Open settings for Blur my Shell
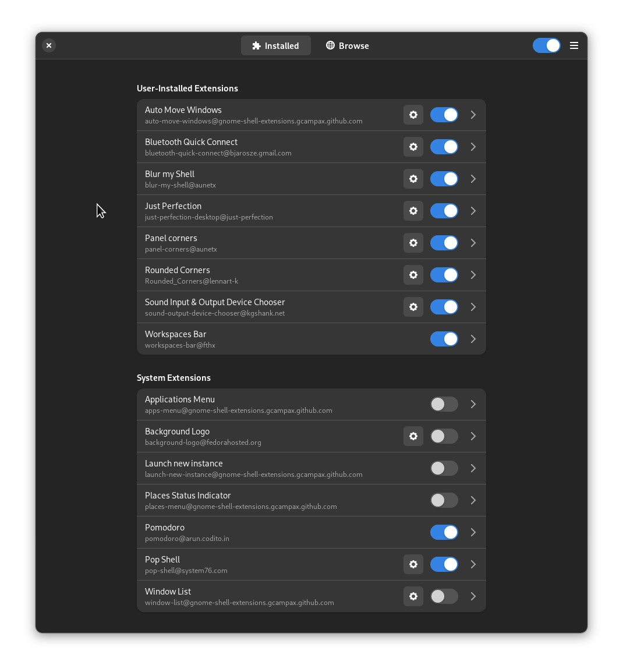 pyautogui.click(x=413, y=179)
